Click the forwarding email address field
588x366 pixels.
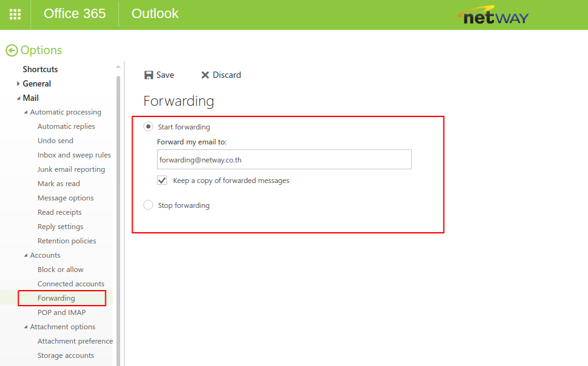coord(284,159)
